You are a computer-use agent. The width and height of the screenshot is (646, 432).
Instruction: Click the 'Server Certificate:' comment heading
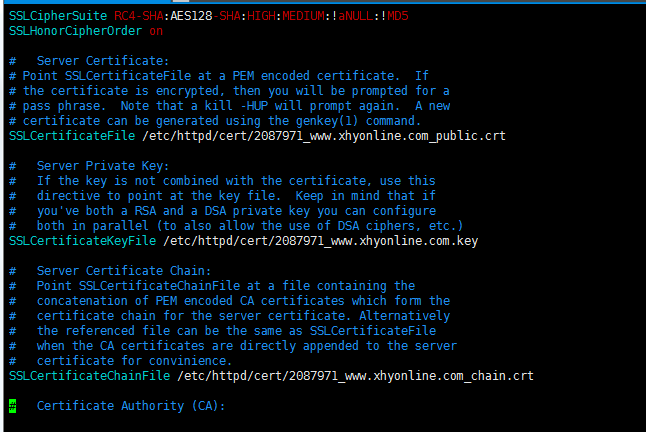103,61
